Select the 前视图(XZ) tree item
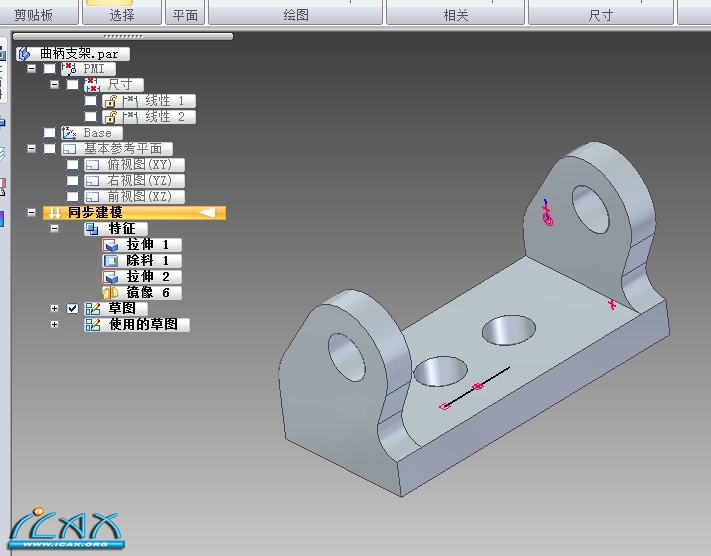Image resolution: width=711 pixels, height=556 pixels. point(138,197)
